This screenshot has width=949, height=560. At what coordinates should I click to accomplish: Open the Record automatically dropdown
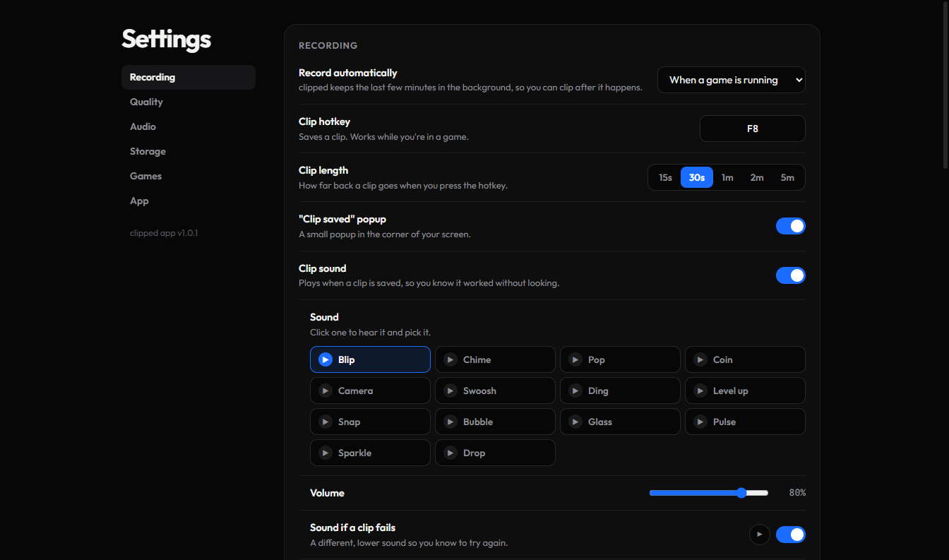(x=732, y=80)
